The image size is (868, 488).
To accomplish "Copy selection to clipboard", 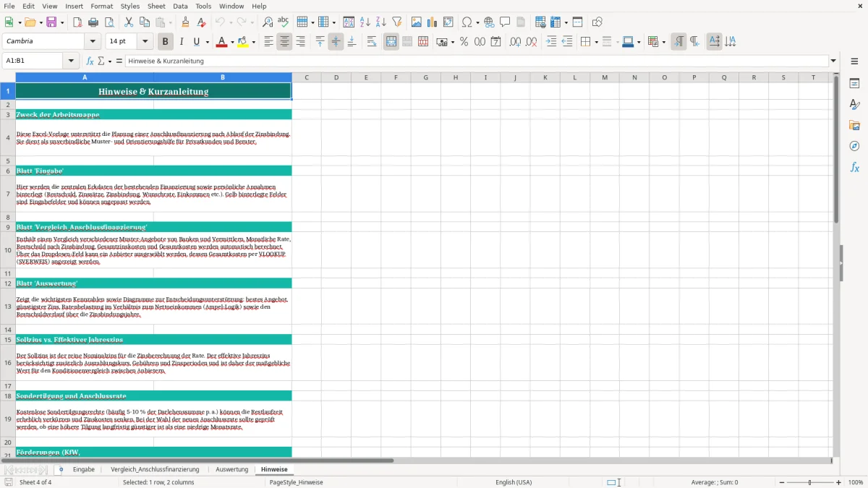I will 145,22.
